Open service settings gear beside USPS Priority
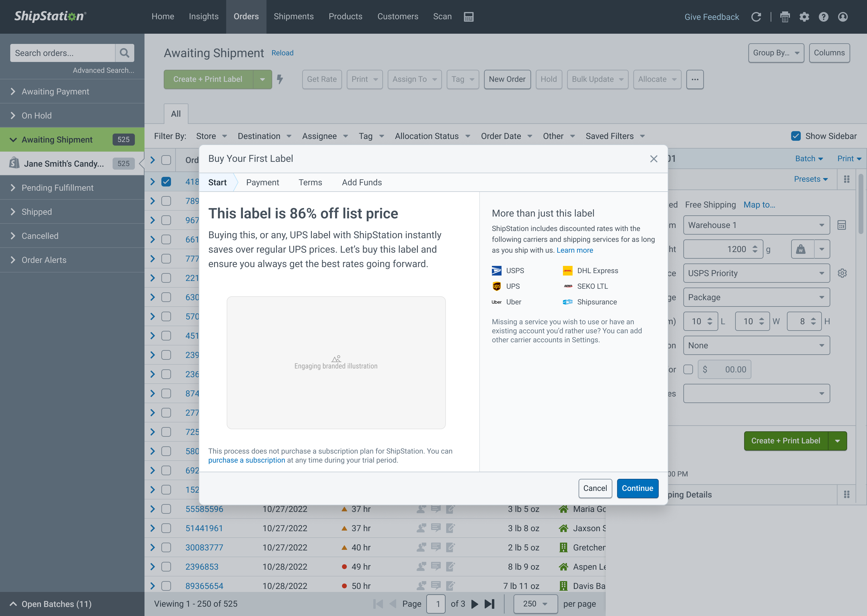Image resolution: width=867 pixels, height=616 pixels. (842, 273)
